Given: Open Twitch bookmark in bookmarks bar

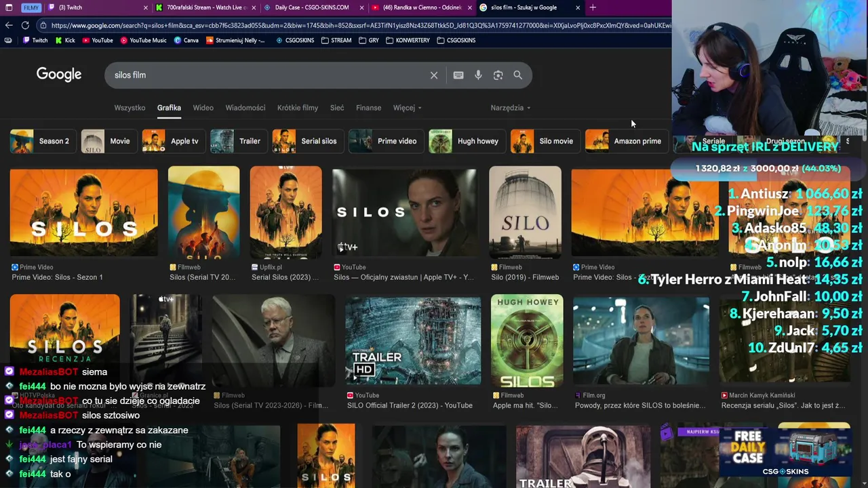Looking at the screenshot, I should [x=35, y=40].
